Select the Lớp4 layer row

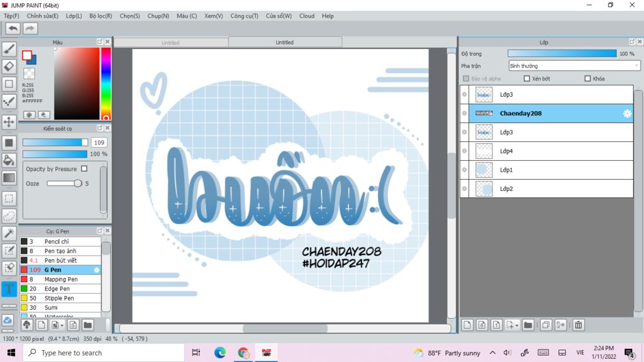click(x=547, y=151)
